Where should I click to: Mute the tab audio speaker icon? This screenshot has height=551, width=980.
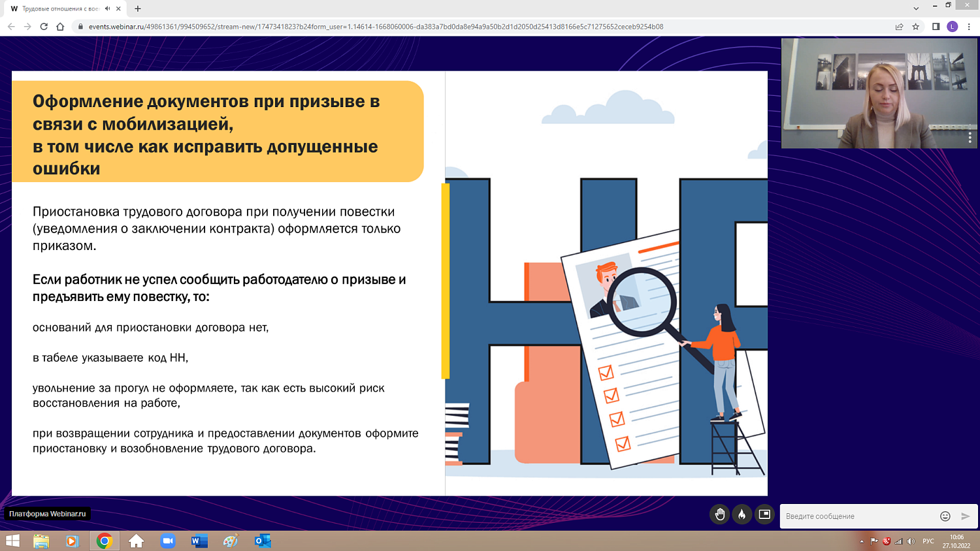pyautogui.click(x=108, y=8)
